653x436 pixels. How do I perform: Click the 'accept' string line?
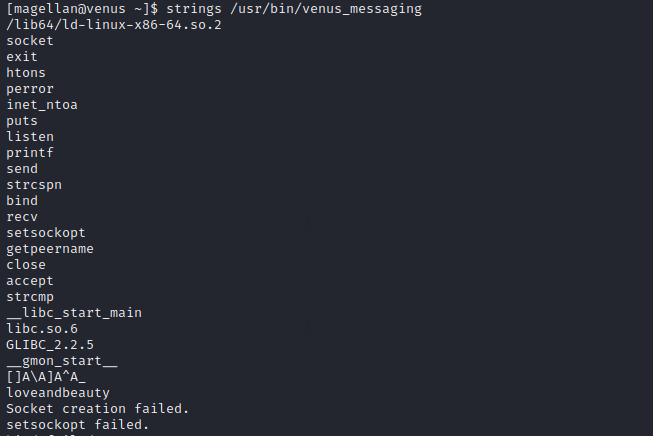pos(30,281)
